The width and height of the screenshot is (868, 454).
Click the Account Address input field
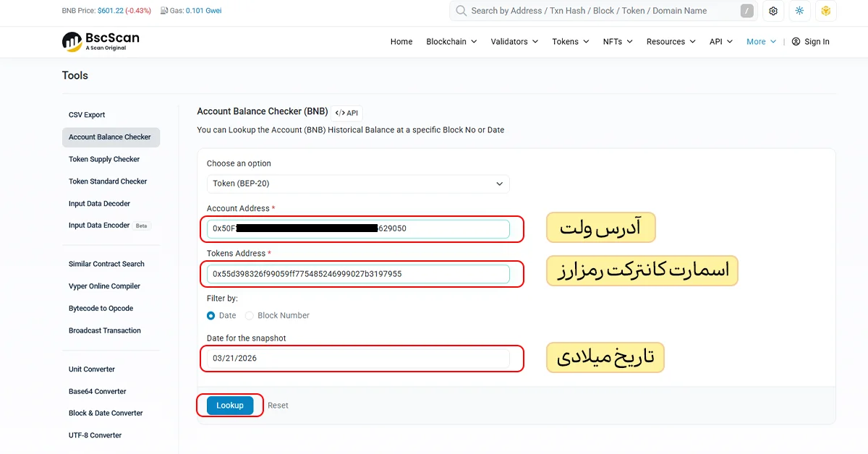(x=358, y=229)
